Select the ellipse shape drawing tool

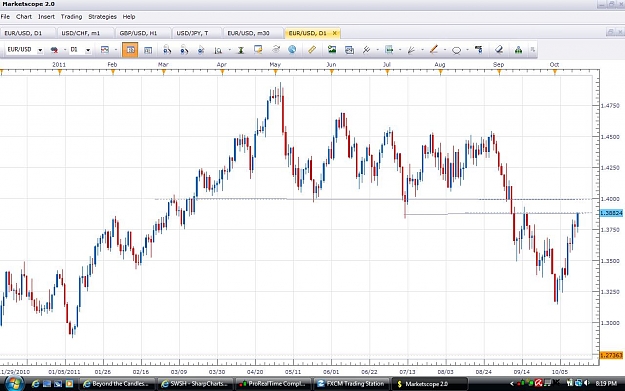click(456, 50)
